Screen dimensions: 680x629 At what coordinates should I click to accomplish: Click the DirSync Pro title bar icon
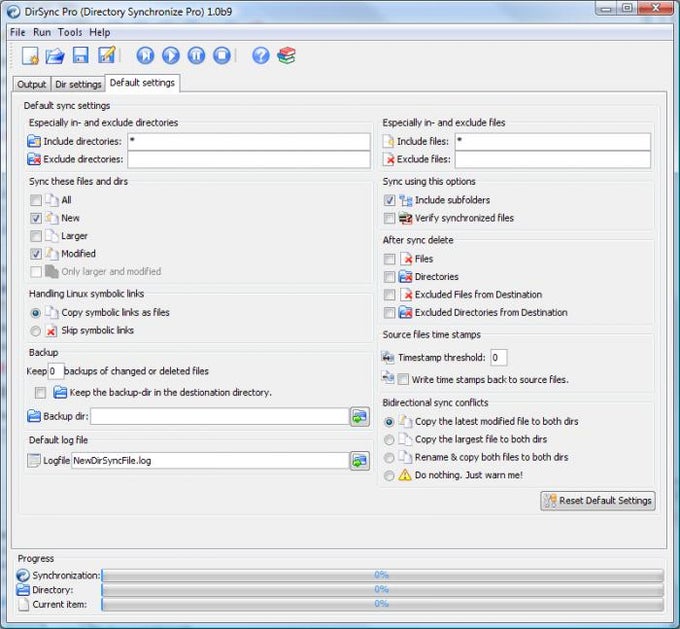[14, 12]
